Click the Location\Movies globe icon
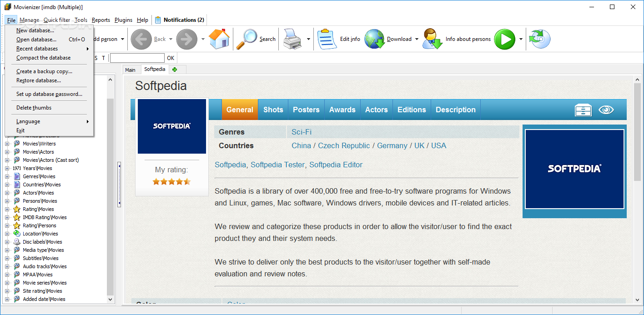 [x=17, y=234]
